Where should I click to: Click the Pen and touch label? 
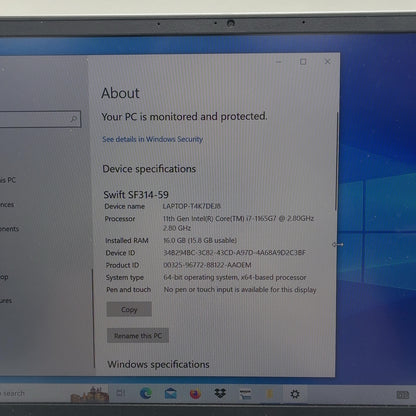pyautogui.click(x=128, y=290)
